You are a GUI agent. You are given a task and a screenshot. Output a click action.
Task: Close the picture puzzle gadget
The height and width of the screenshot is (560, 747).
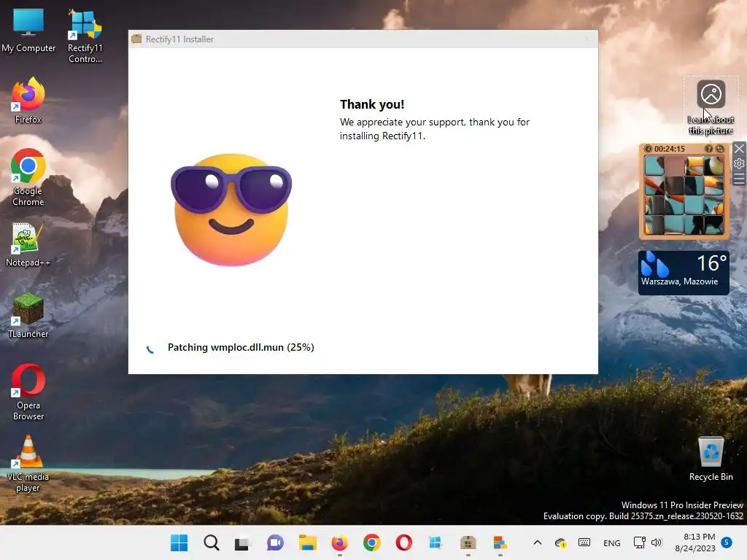(x=739, y=149)
